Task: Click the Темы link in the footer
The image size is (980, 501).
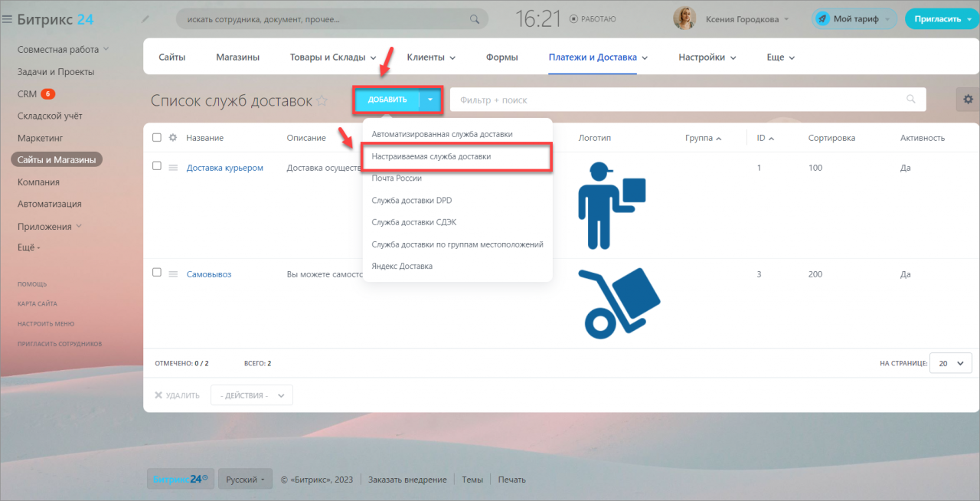Action: tap(472, 480)
